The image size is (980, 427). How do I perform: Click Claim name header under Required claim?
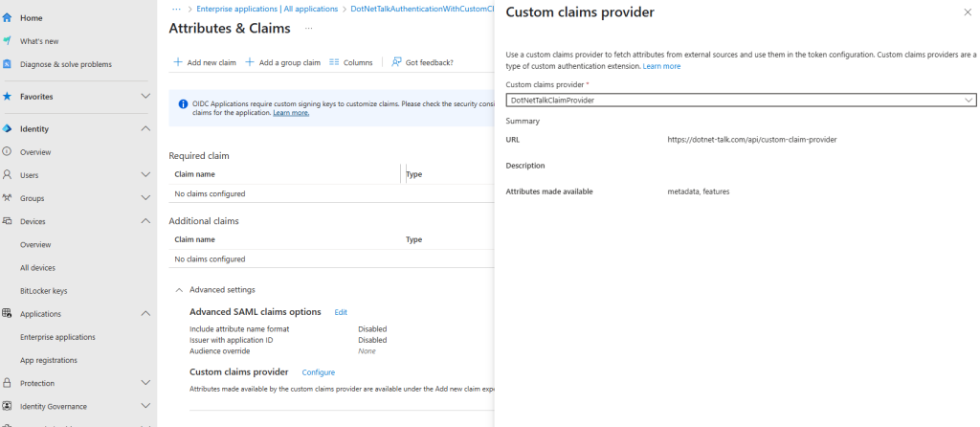(x=194, y=174)
